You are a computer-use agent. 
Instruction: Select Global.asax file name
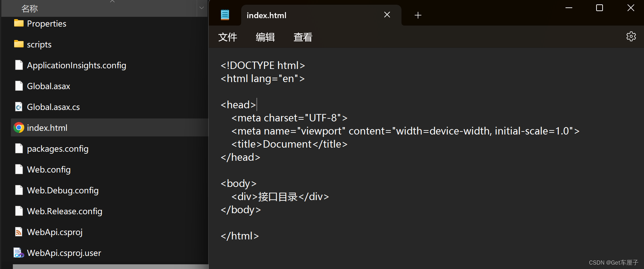[49, 86]
